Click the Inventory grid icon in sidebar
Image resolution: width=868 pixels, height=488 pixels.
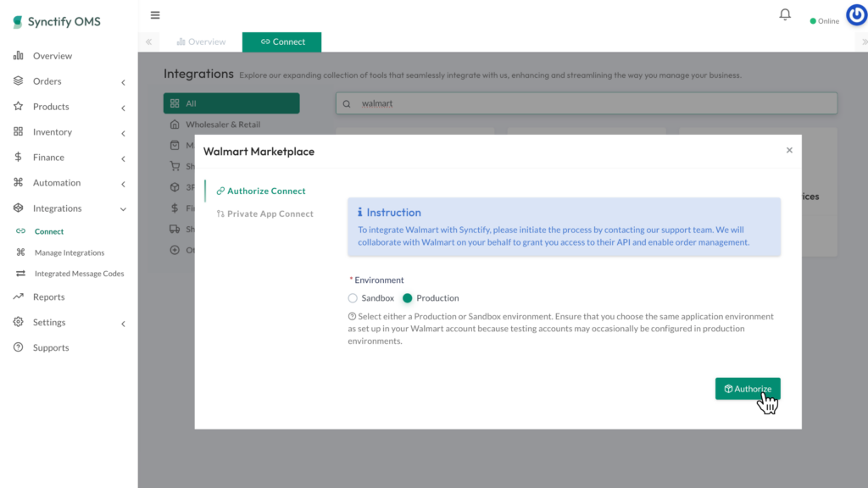click(19, 131)
